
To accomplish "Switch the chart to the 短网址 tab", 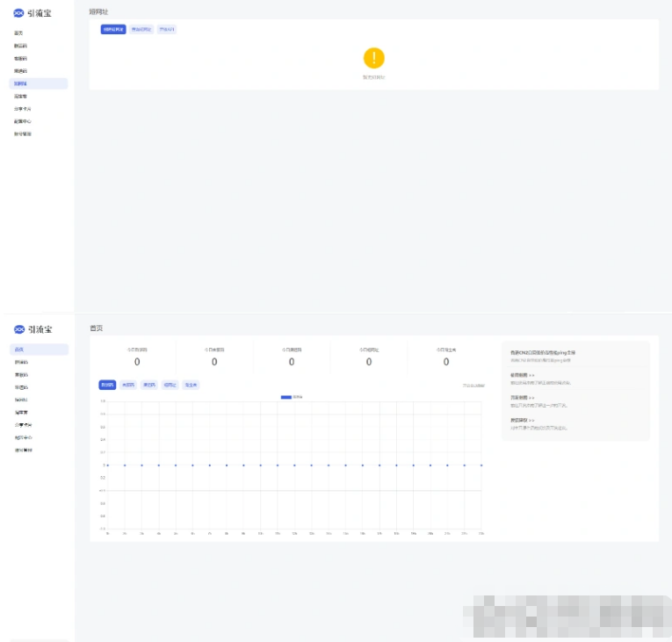I will point(170,385).
